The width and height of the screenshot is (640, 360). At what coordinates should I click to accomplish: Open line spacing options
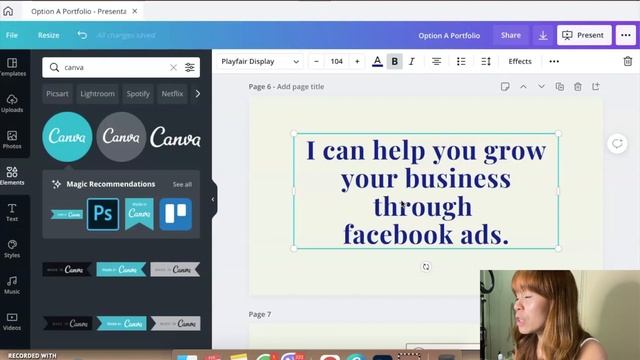486,62
